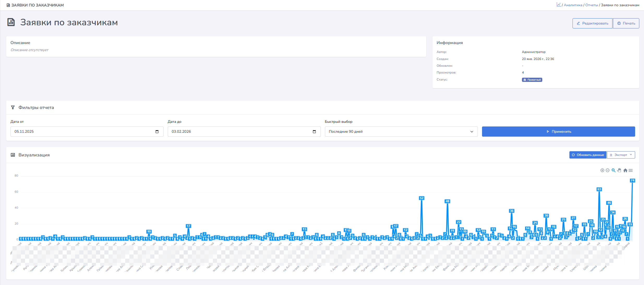Click the Печать button

(626, 23)
